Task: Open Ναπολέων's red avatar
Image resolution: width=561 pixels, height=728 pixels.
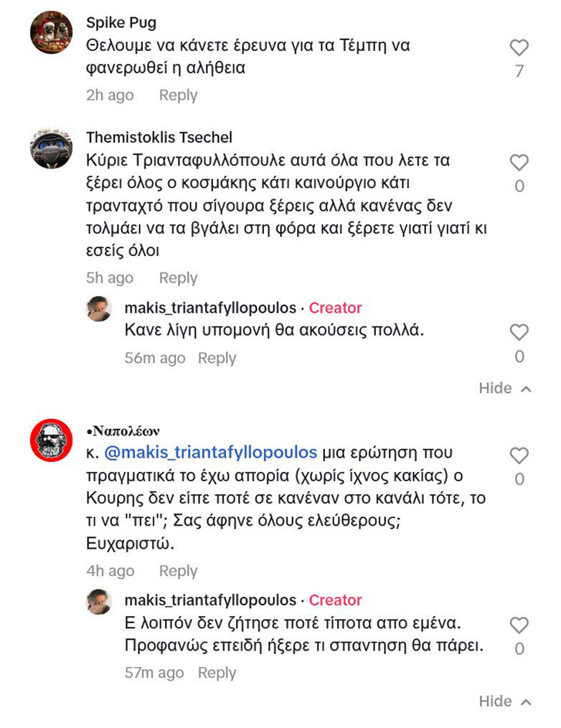Action: click(52, 440)
